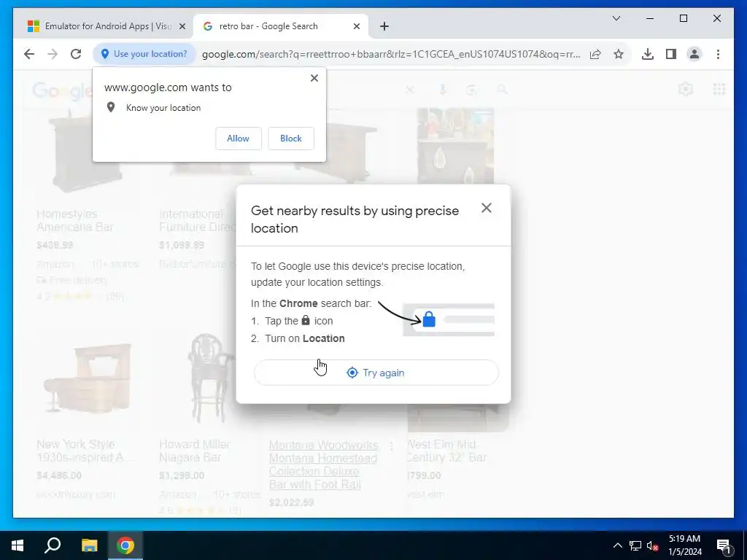Image resolution: width=747 pixels, height=560 pixels.
Task: Open Windows taskbar search
Action: coord(53,545)
